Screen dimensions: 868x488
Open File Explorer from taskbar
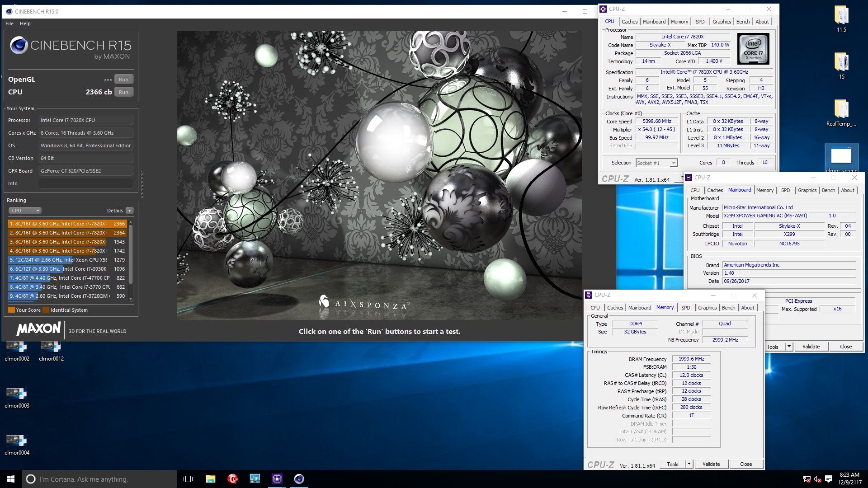210,479
